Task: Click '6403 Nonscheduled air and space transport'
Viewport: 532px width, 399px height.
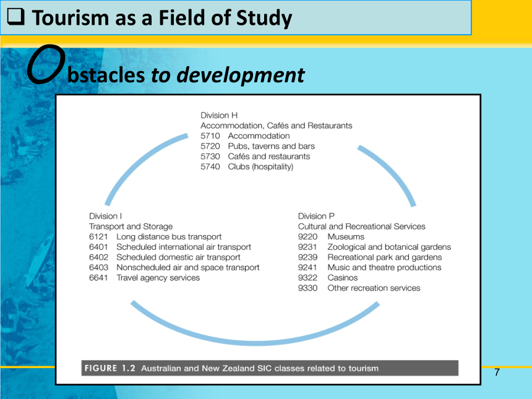Action: (x=174, y=267)
